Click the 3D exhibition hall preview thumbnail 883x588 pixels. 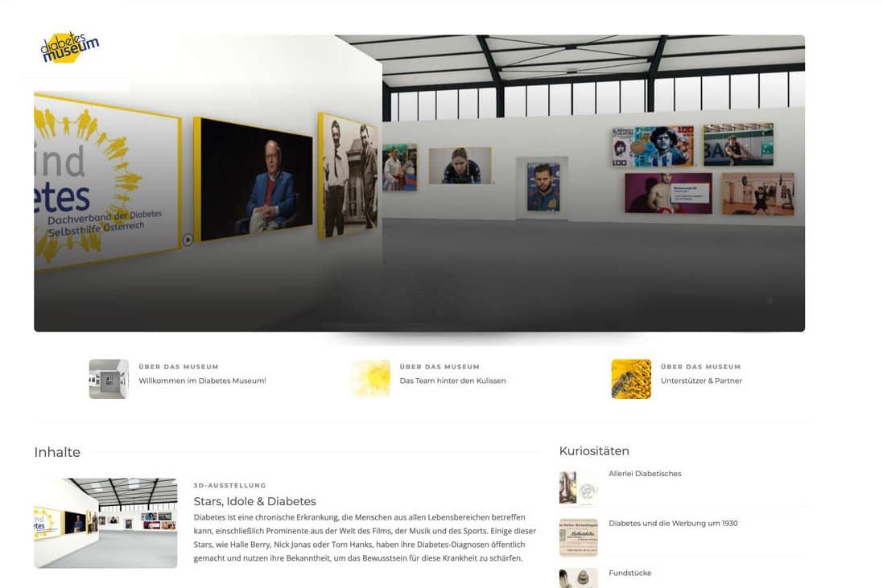tap(106, 524)
